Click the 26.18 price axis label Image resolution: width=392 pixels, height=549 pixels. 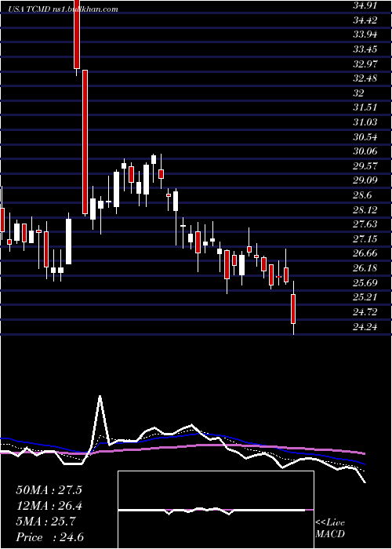(365, 268)
